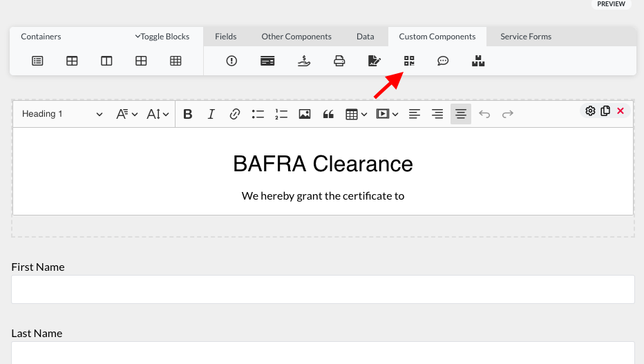Insert the printer component
Screen dimensions: 644x364
[339, 61]
